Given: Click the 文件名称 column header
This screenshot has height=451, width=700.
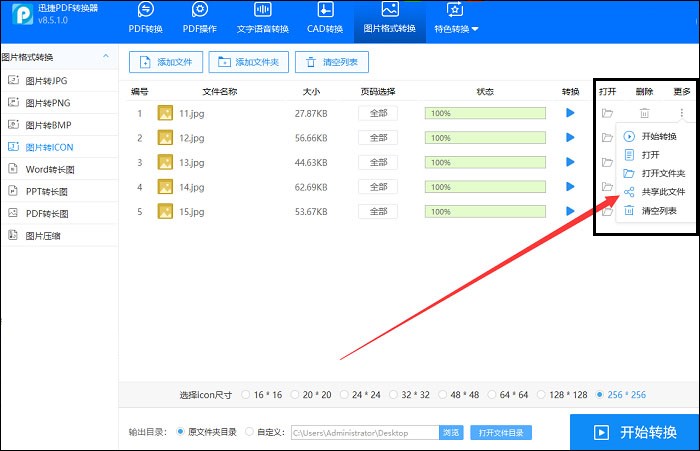Looking at the screenshot, I should pos(220,92).
